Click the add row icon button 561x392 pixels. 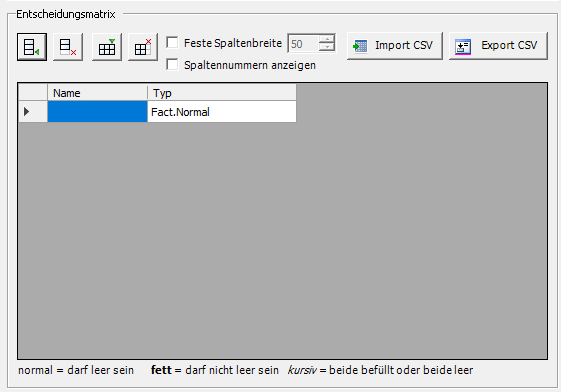(32, 47)
